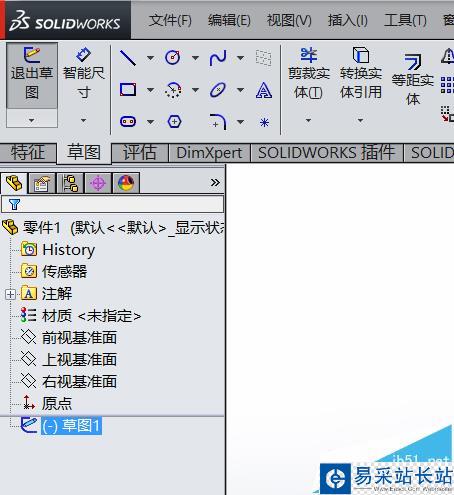Click Convert Entities (转换实体引用) tool
The image size is (454, 495).
click(361, 74)
